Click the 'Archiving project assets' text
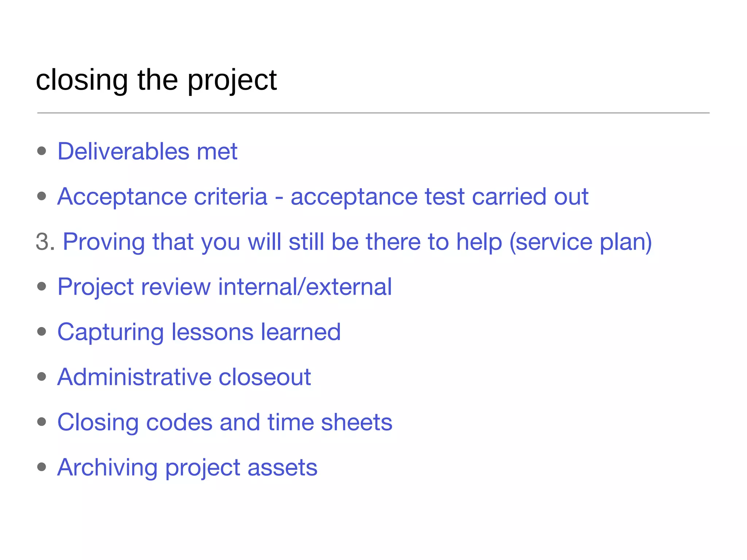Screen dimensions: 747x560 (x=187, y=467)
